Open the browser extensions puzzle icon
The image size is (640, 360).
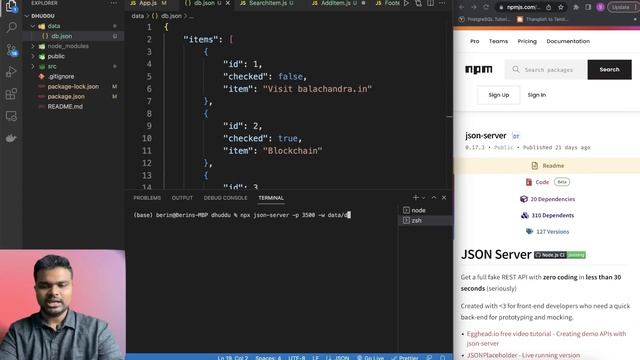[x=576, y=7]
